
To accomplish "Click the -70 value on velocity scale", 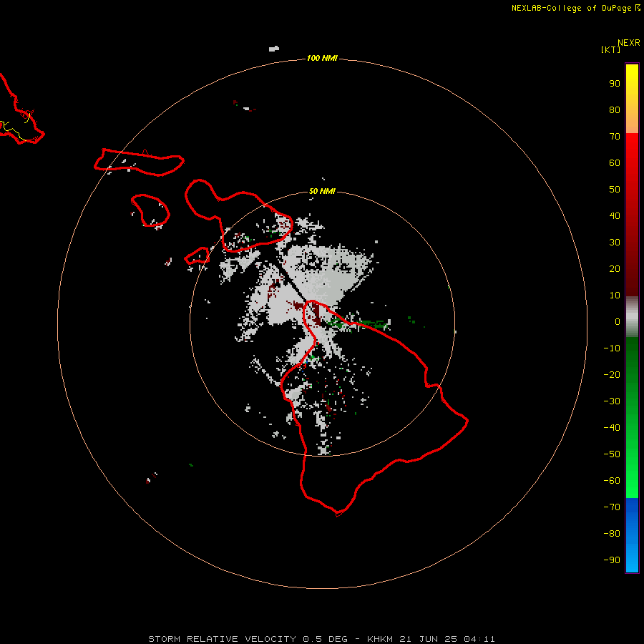I will [x=612, y=507].
